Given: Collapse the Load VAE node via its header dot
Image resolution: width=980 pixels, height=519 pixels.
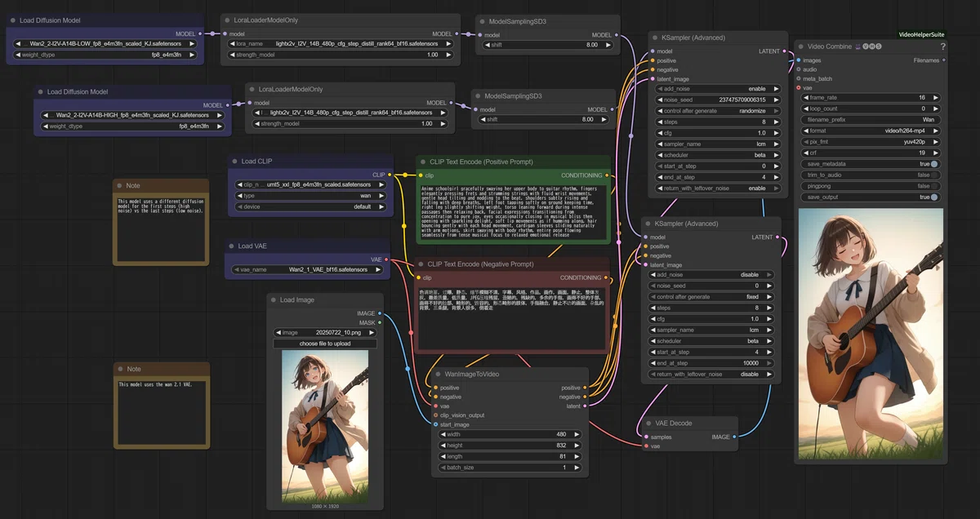Looking at the screenshot, I should click(x=231, y=246).
